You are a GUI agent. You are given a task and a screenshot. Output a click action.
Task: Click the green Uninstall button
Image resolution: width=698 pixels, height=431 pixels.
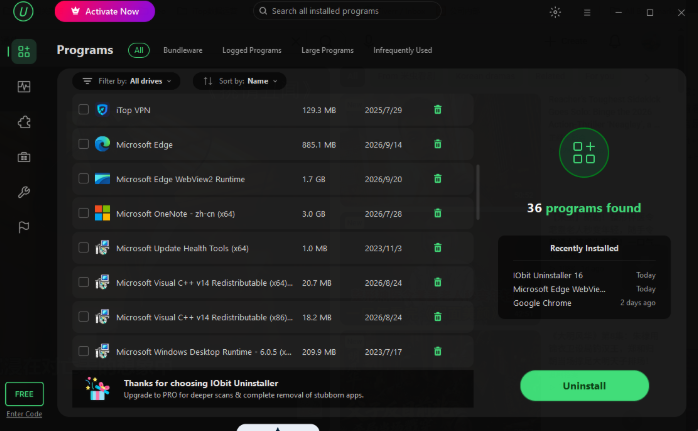[x=584, y=386]
